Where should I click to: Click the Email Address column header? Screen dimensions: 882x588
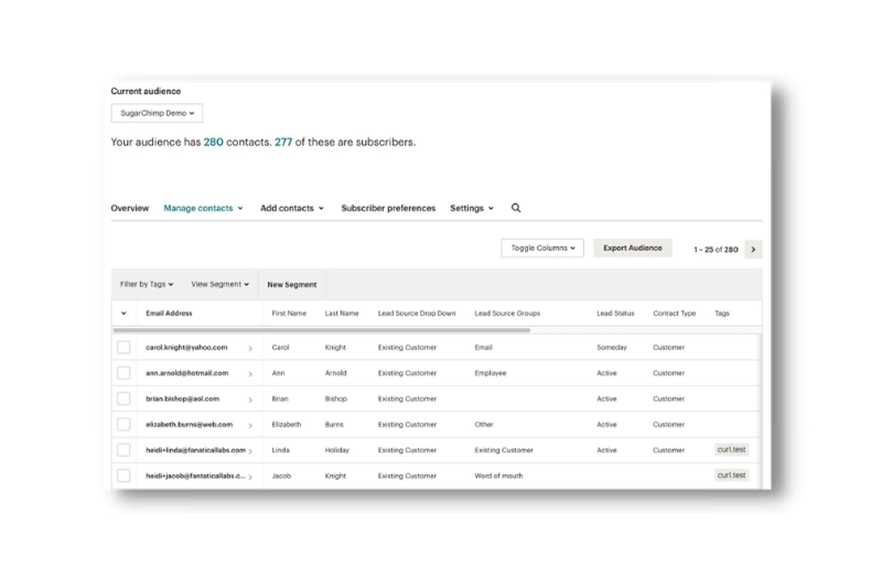tap(169, 313)
